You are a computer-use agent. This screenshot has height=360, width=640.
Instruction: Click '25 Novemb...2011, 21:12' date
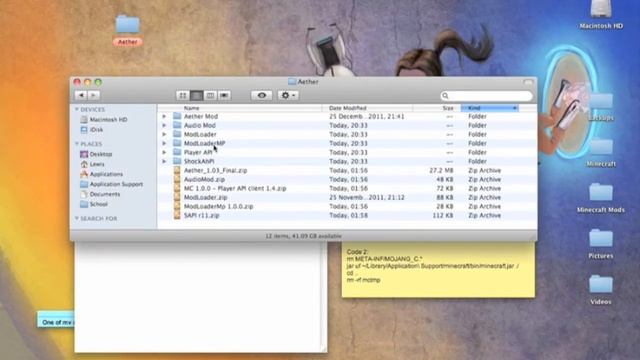(367, 197)
